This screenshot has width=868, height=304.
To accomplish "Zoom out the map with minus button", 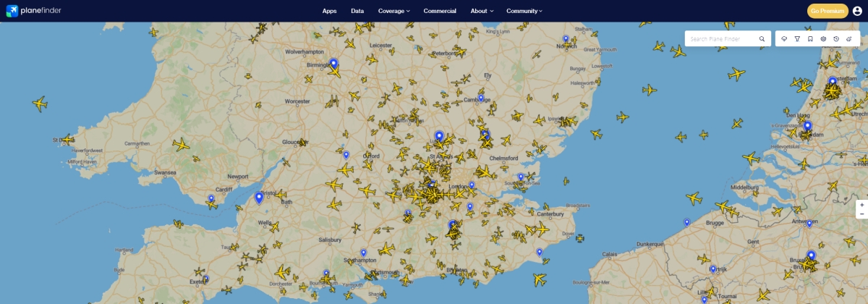I will tap(861, 214).
